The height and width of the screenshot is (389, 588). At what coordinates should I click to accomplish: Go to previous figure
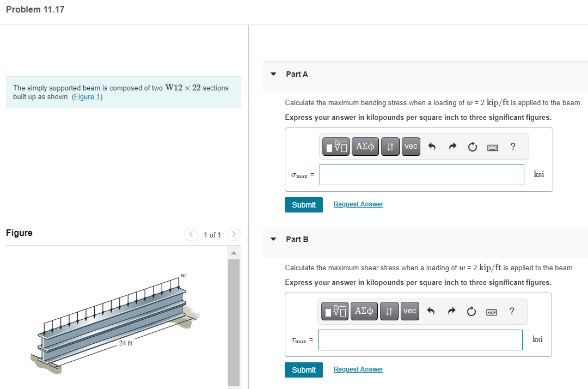[x=191, y=234]
